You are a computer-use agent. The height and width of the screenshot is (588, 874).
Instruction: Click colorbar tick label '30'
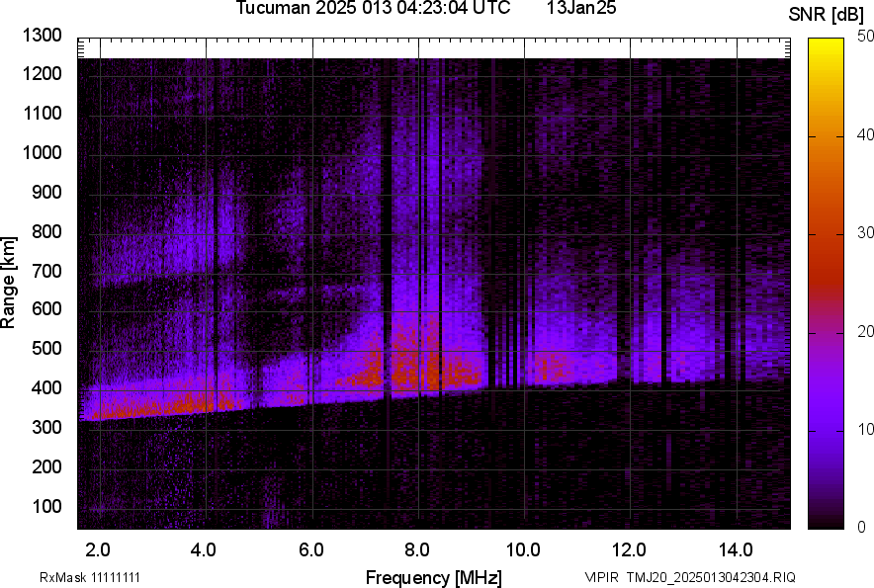(865, 232)
